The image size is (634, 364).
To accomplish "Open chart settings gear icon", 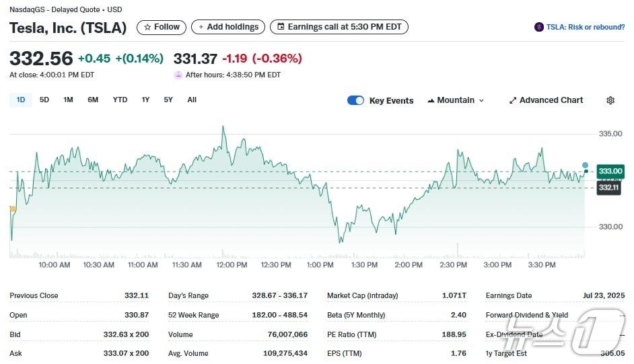I will click(x=610, y=100).
